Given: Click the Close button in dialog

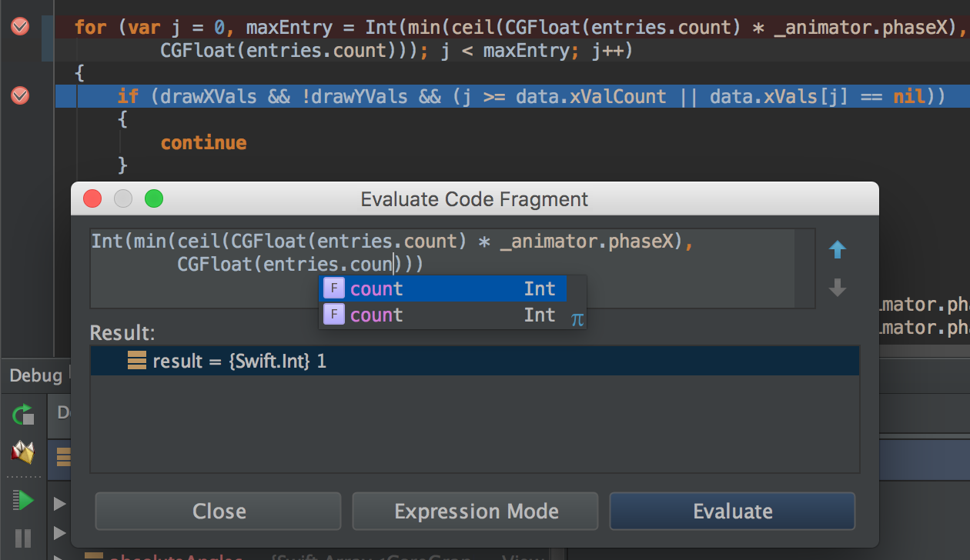Looking at the screenshot, I should pos(219,512).
